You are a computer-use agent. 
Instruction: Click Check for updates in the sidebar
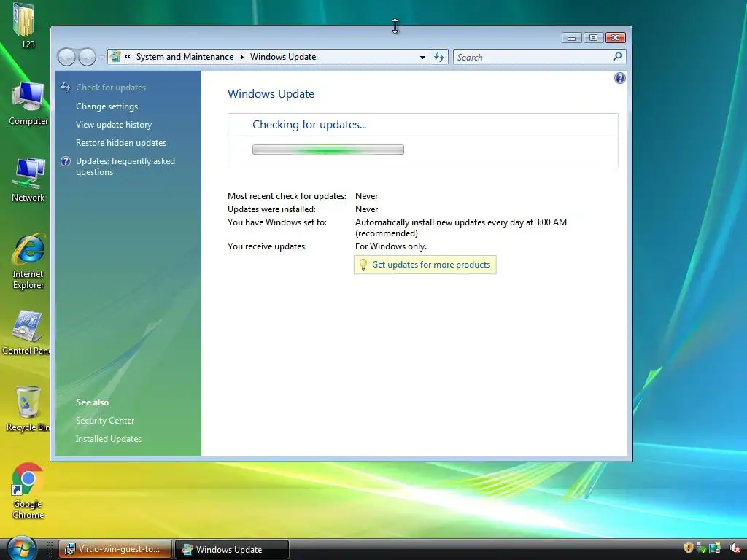coord(111,87)
